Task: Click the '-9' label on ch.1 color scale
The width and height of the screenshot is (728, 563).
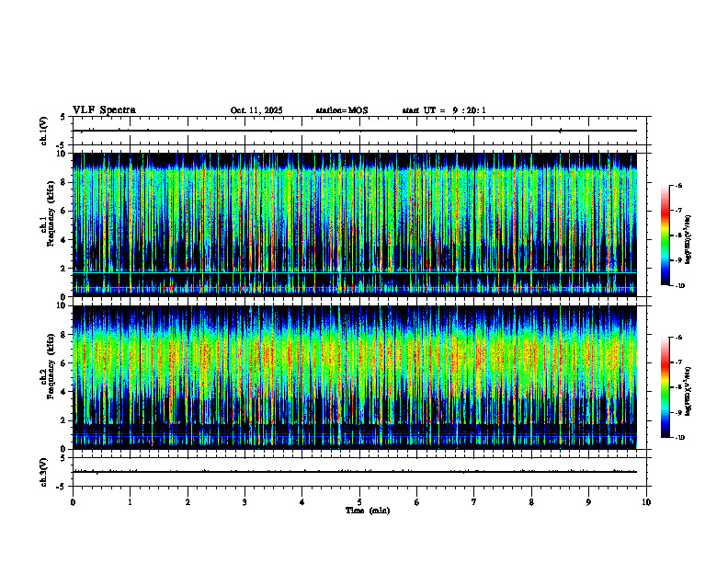Action: coord(678,260)
